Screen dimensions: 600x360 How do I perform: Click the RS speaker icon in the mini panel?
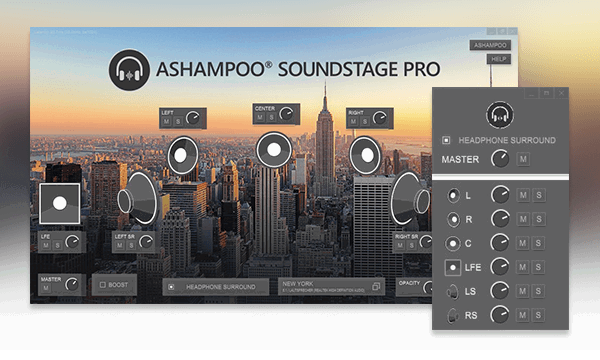coord(452,316)
